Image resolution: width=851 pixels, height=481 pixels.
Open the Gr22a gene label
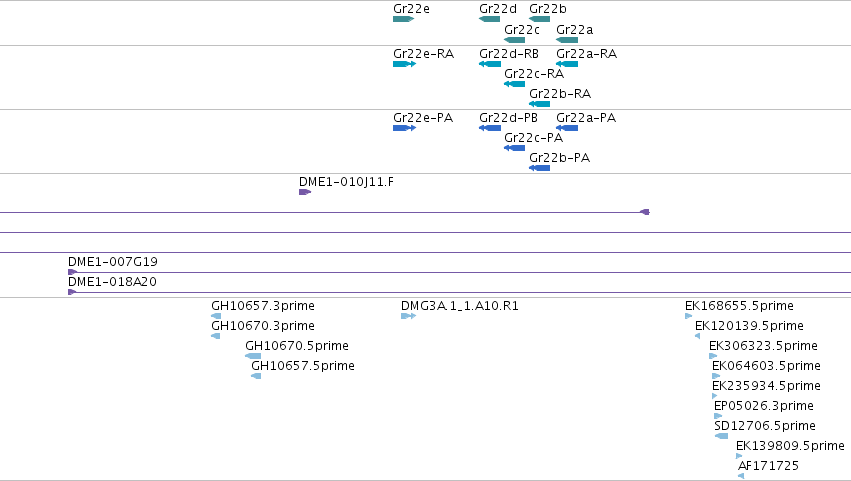coord(575,29)
